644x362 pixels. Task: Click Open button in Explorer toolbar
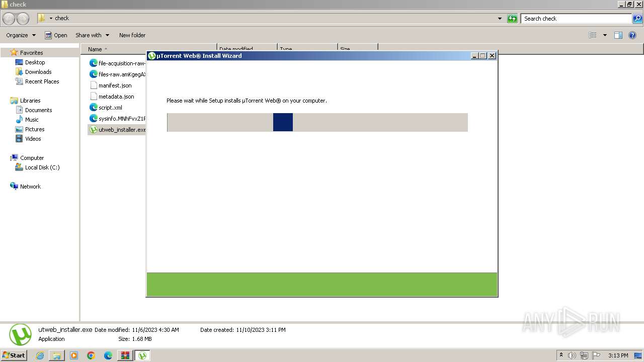click(x=56, y=35)
